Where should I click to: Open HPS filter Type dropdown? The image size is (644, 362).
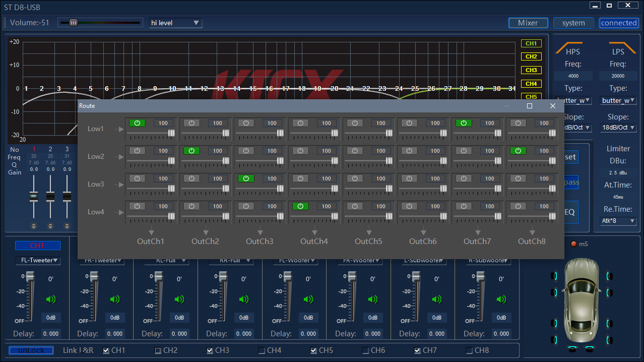click(x=573, y=100)
